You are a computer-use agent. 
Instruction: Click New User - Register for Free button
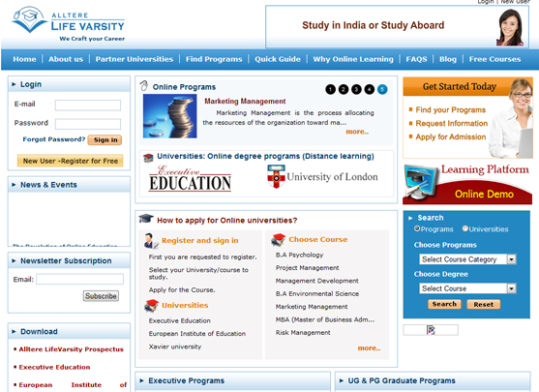click(71, 161)
